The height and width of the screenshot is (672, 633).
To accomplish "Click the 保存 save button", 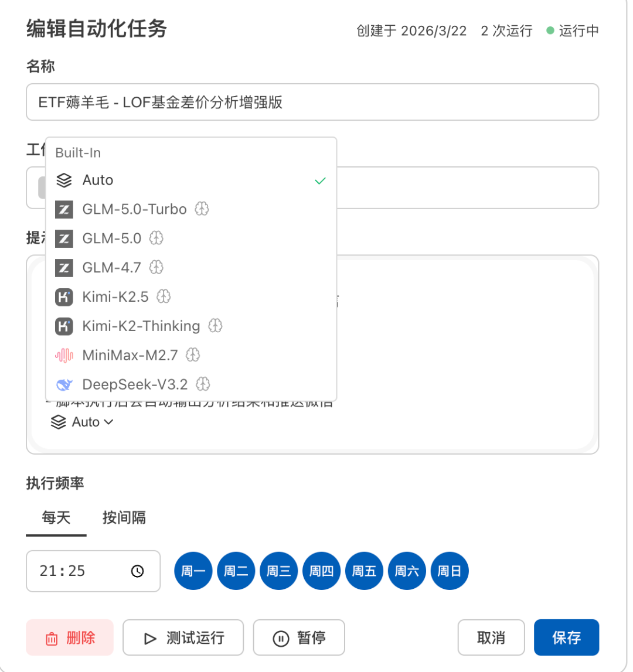I will pyautogui.click(x=566, y=637).
